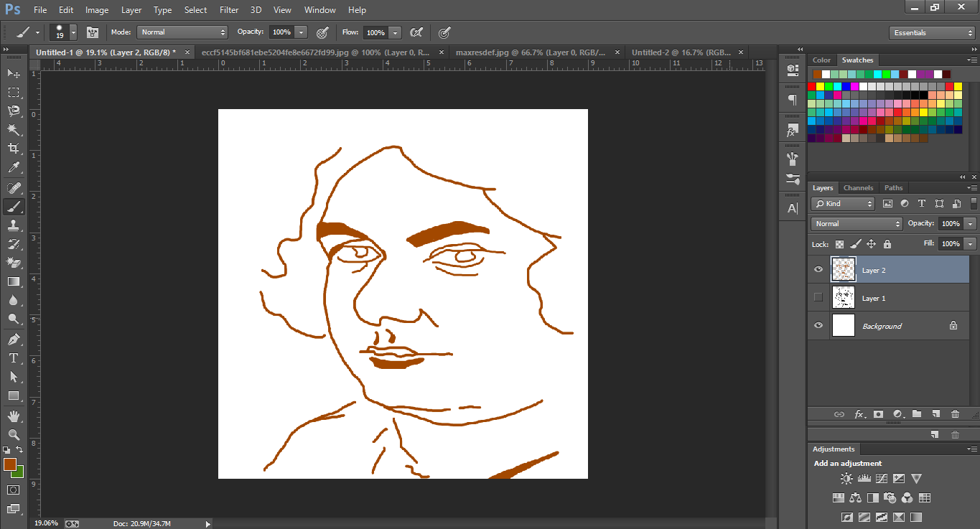Select the Dodge tool
Screen dimensions: 980x529
(x=14, y=319)
